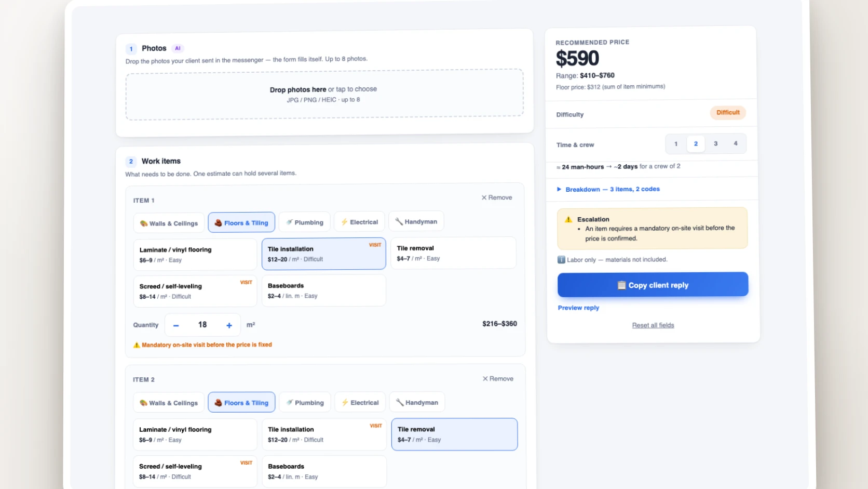Click the $216–$360 item price range
The height and width of the screenshot is (489, 868).
coord(499,324)
